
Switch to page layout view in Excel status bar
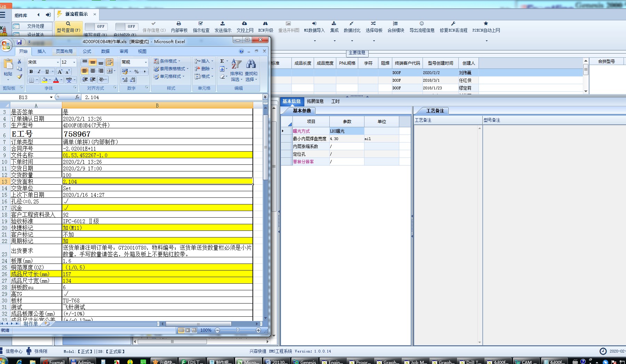pyautogui.click(x=187, y=330)
